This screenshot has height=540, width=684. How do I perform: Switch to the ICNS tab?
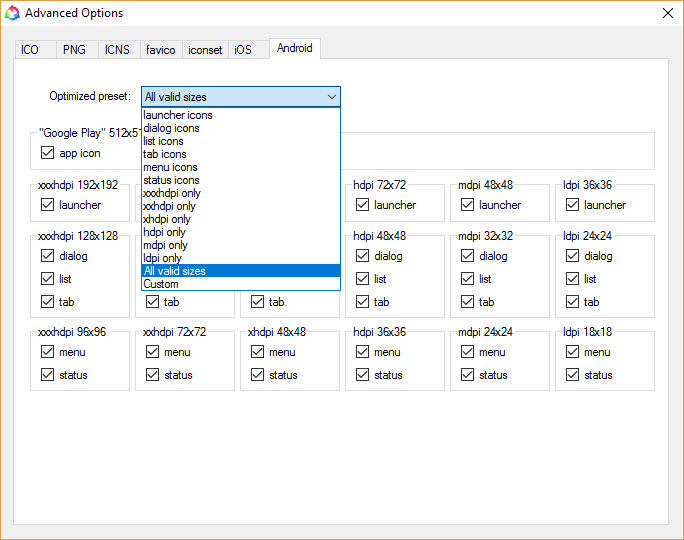pyautogui.click(x=117, y=49)
